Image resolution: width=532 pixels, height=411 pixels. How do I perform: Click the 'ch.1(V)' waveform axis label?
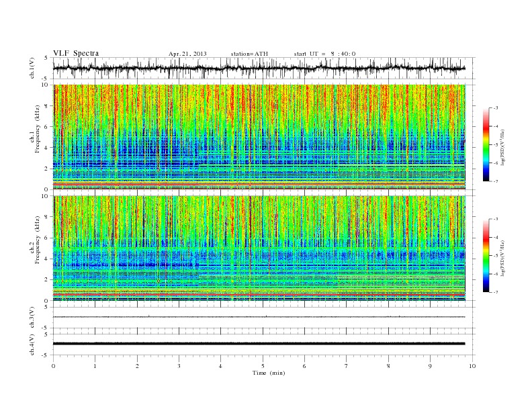tap(32, 69)
